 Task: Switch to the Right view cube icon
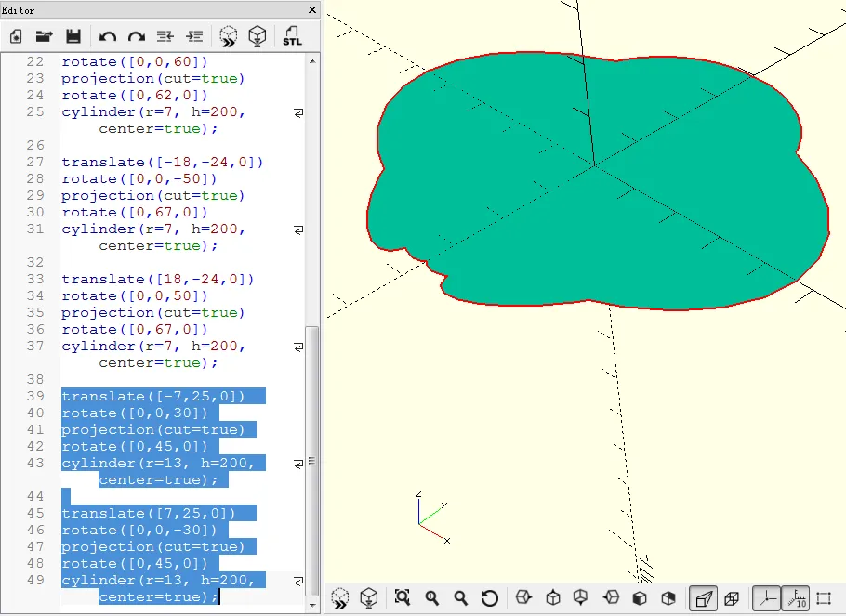pyautogui.click(x=523, y=597)
